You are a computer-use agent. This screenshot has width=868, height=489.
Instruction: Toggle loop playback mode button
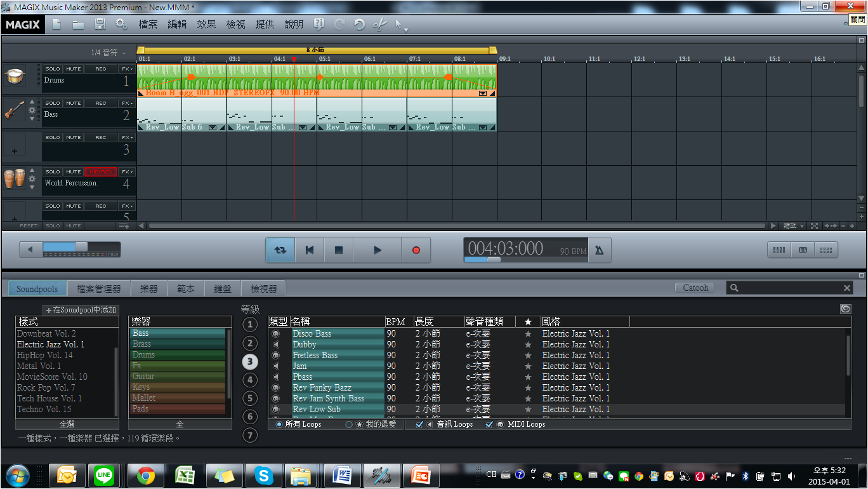[280, 250]
